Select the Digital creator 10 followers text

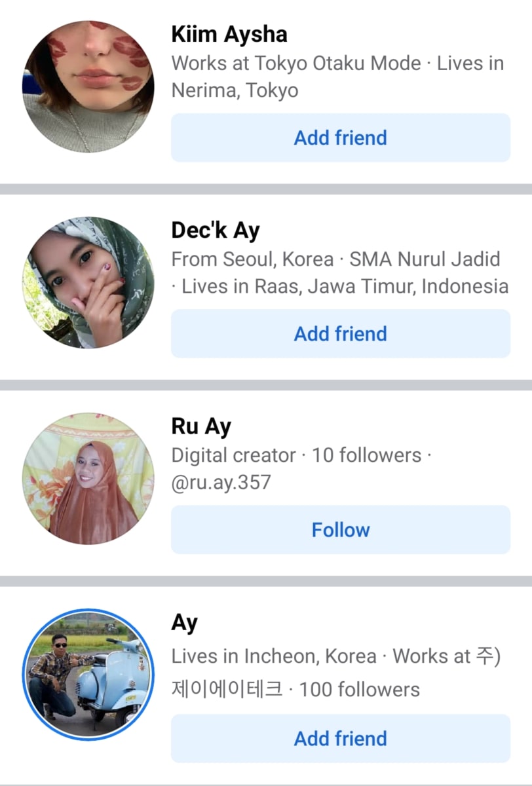click(x=296, y=455)
